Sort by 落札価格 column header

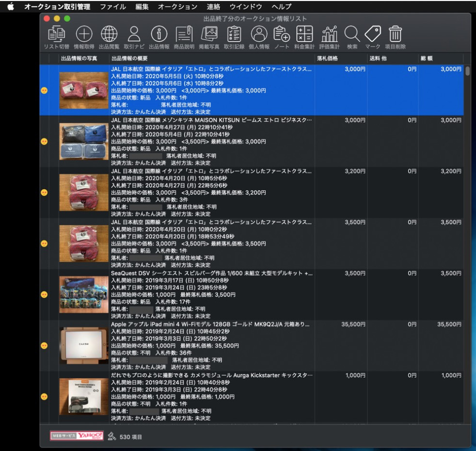[341, 58]
